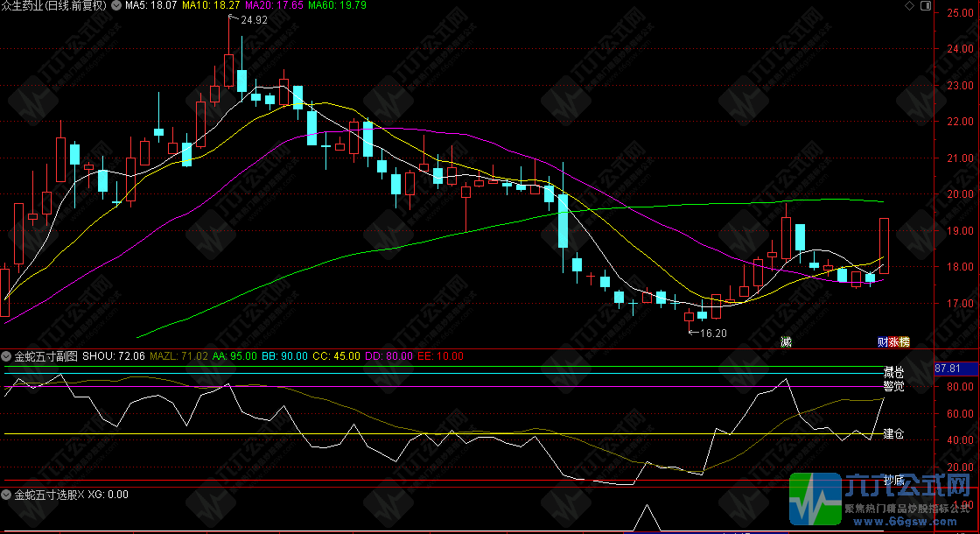Viewport: 980px width, 534px height.
Task: Toggle the side panel layout icon
Action: 926,5
